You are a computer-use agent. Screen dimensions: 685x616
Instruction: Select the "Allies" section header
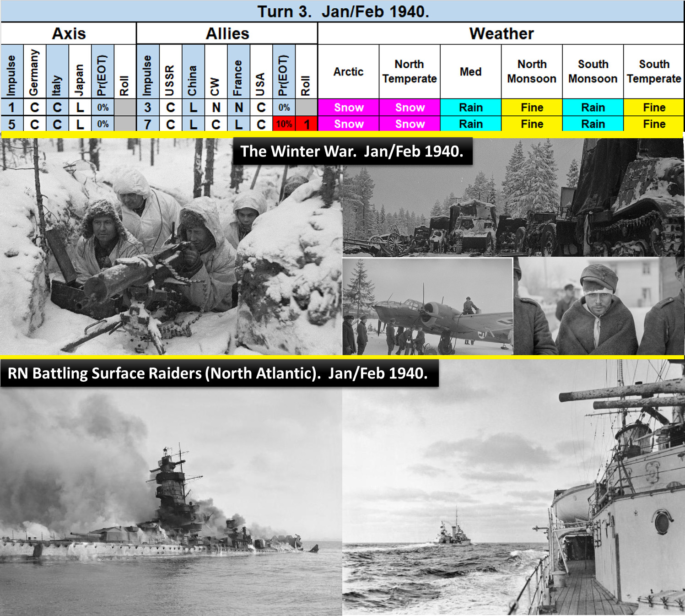pyautogui.click(x=227, y=33)
